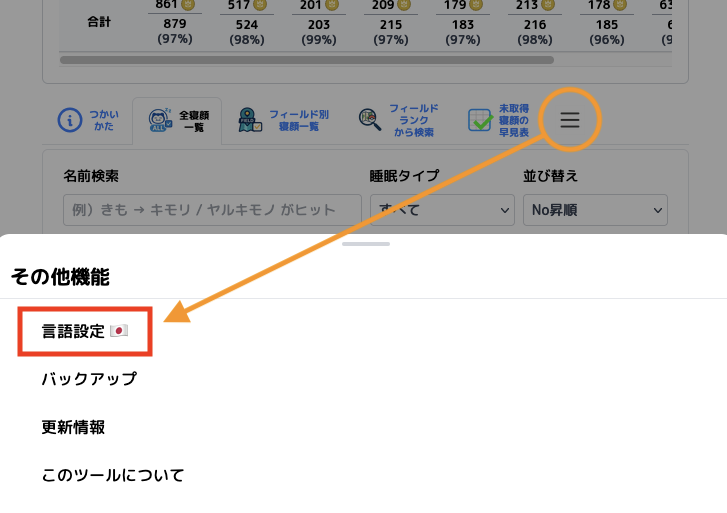
Task: Click the 203 (99%) total cell
Action: click(319, 32)
